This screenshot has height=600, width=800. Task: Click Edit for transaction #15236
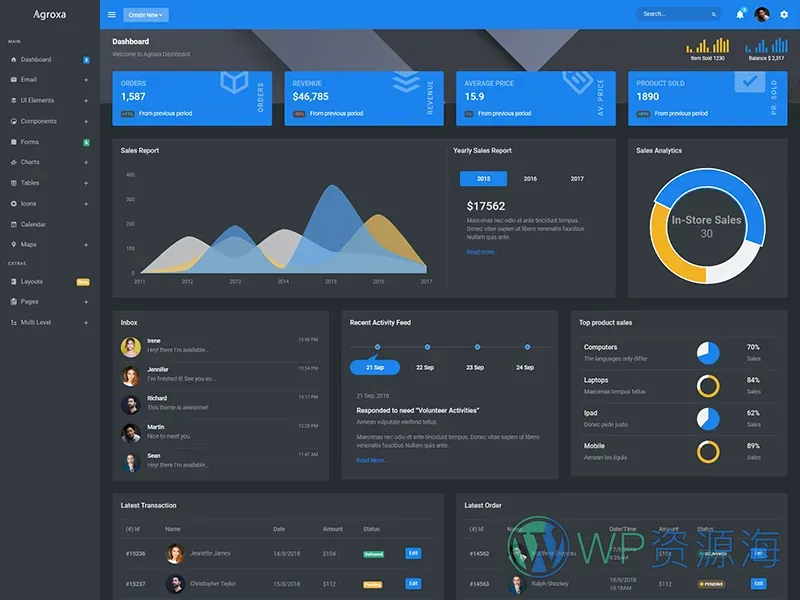pyautogui.click(x=413, y=553)
